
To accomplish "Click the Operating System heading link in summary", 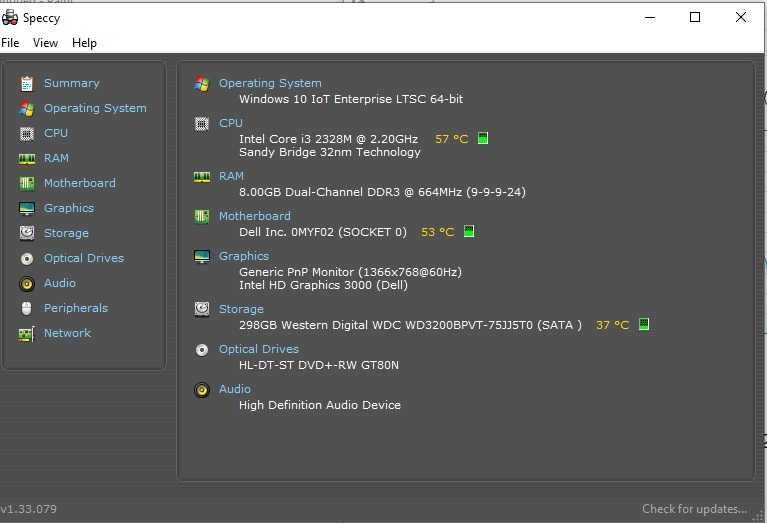I will click(270, 83).
